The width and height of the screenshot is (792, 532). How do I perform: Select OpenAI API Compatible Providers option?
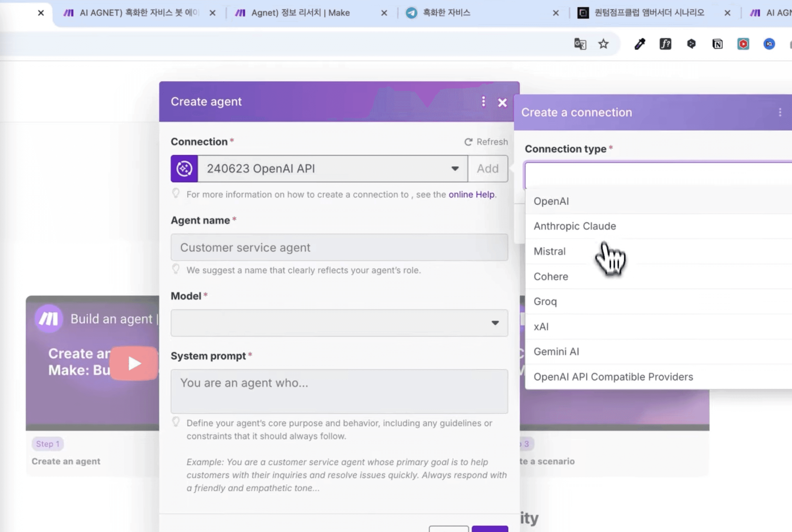[x=658, y=377]
